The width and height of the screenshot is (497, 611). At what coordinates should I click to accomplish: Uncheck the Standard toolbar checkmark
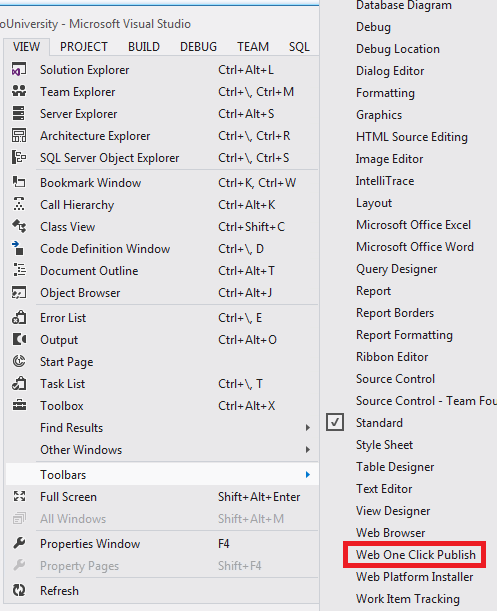335,422
